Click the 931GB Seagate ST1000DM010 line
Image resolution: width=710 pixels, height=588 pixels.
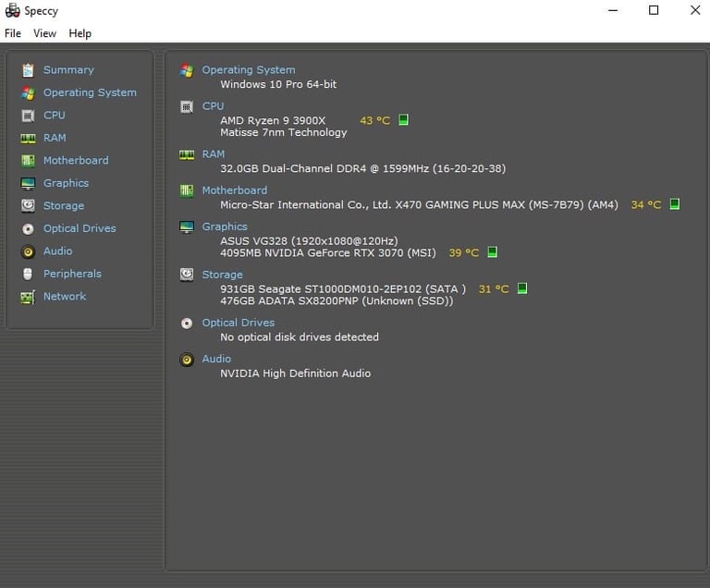point(343,289)
